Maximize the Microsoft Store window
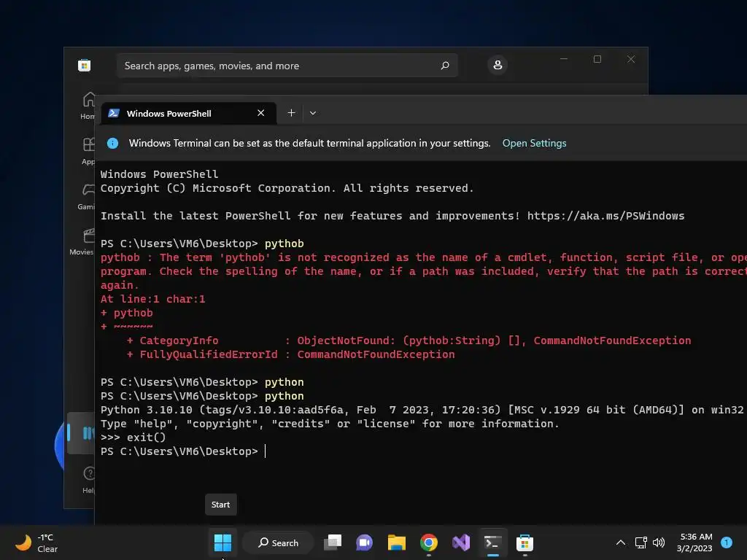747x560 pixels. [597, 59]
